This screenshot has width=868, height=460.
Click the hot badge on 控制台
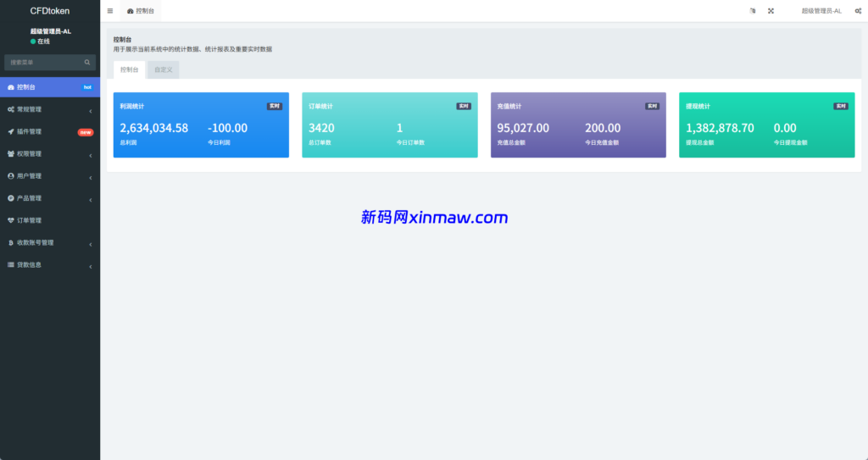coord(87,87)
